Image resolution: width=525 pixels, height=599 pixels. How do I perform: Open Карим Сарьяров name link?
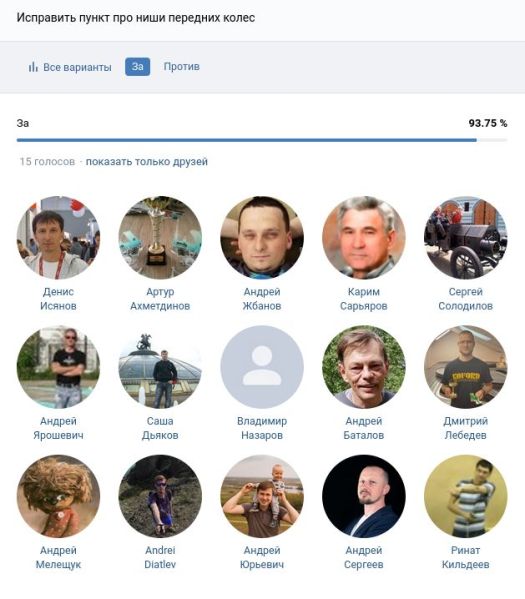[364, 299]
